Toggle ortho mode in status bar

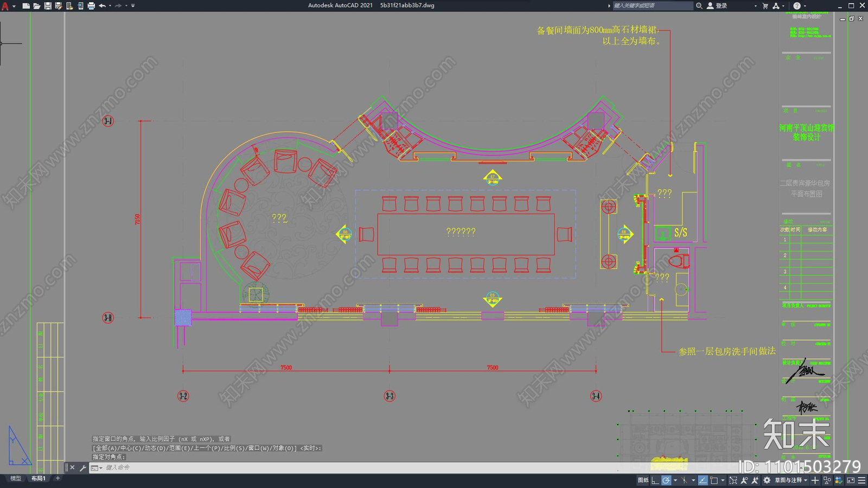(655, 480)
